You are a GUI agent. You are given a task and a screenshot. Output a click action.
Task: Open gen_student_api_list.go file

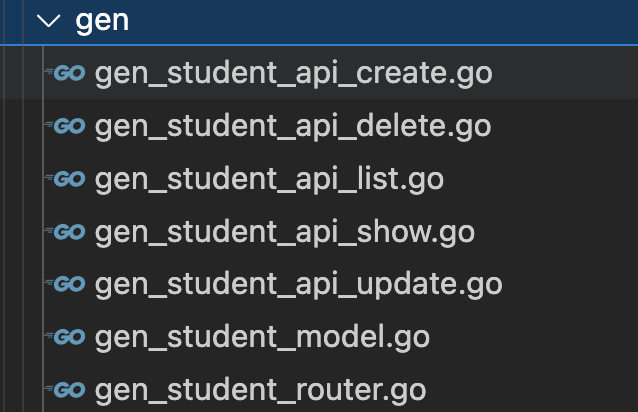(x=269, y=180)
